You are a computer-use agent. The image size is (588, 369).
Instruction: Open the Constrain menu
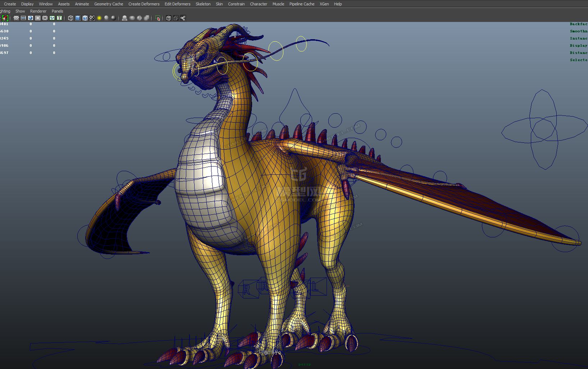tap(236, 4)
